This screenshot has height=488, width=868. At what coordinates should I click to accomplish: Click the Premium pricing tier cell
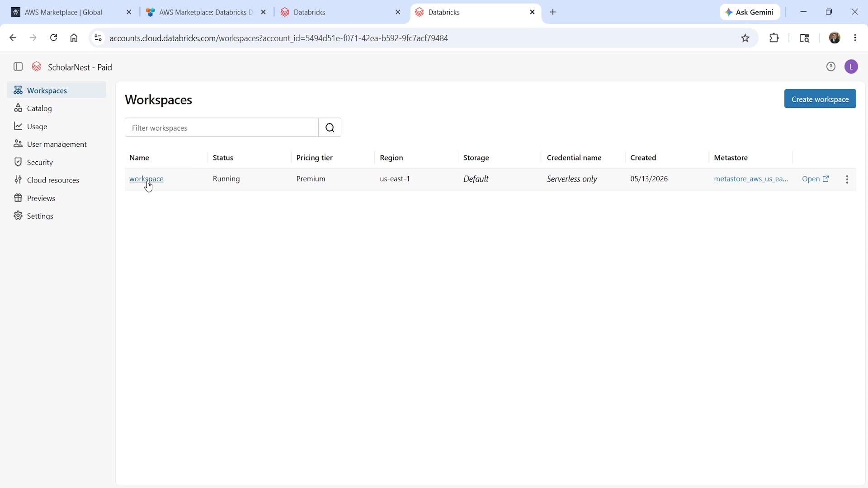[x=311, y=179]
